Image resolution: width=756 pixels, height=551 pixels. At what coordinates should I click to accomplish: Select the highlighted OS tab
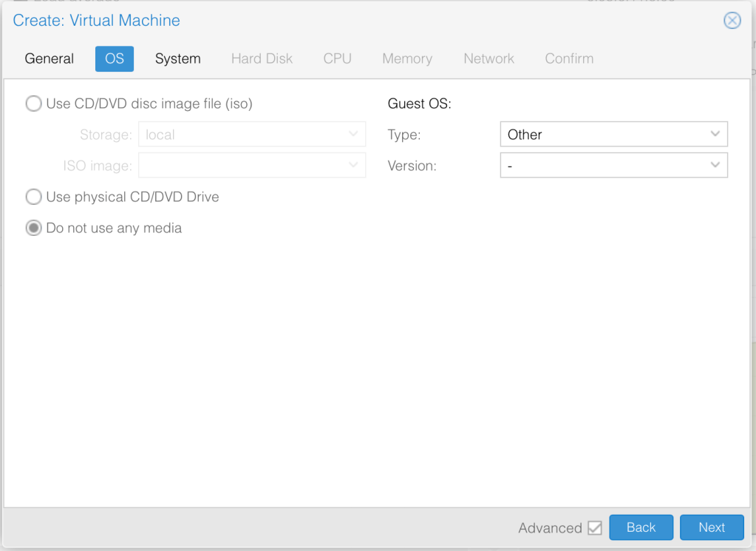(115, 58)
